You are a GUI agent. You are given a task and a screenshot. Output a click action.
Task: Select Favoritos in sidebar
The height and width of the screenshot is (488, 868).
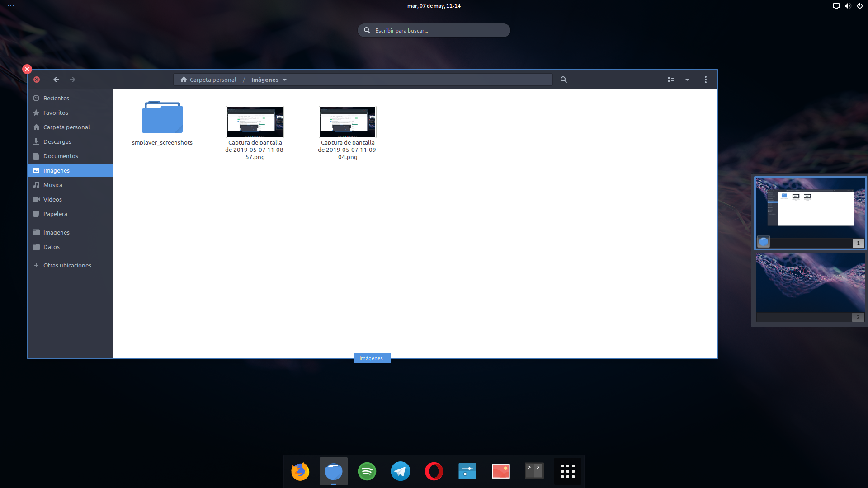pos(70,113)
